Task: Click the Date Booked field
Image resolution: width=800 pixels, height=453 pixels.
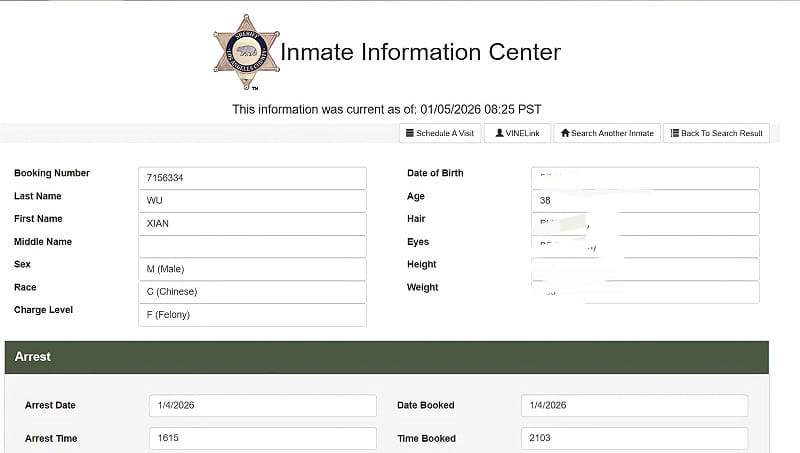Action: pos(634,405)
